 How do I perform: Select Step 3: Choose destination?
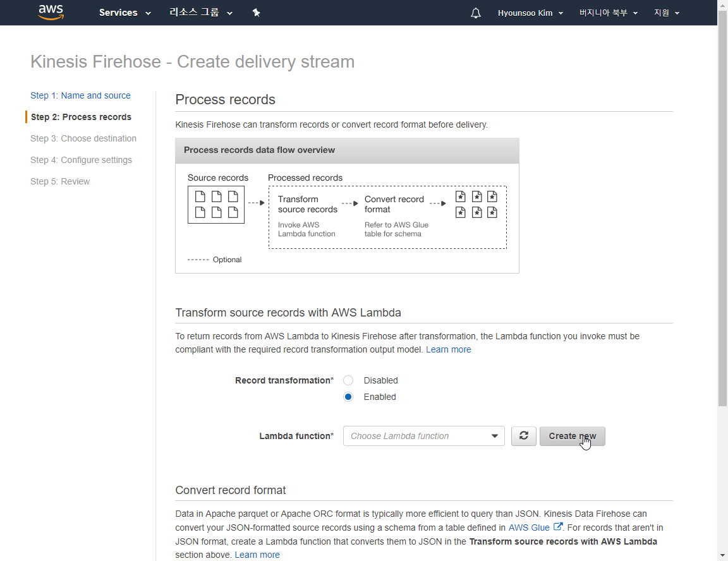pos(83,138)
